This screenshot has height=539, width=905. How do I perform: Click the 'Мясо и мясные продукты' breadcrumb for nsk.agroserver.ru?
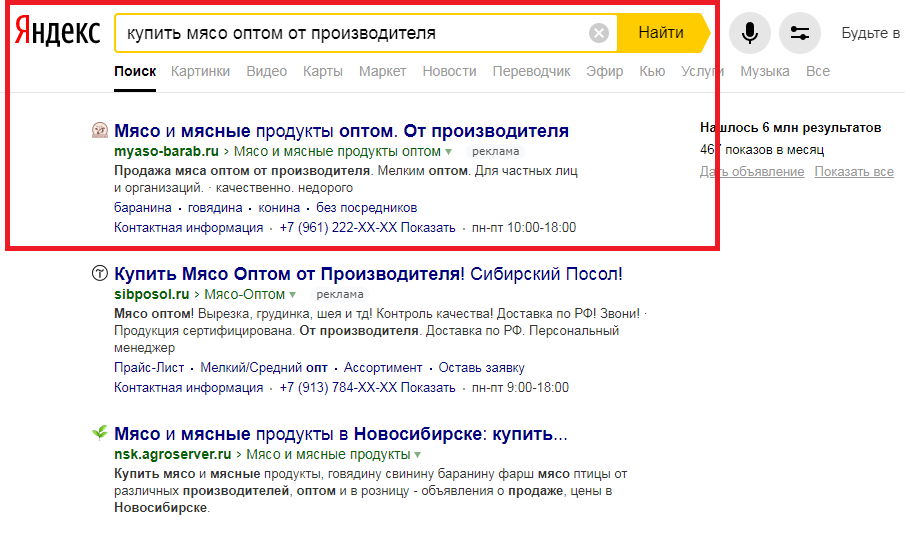[328, 454]
